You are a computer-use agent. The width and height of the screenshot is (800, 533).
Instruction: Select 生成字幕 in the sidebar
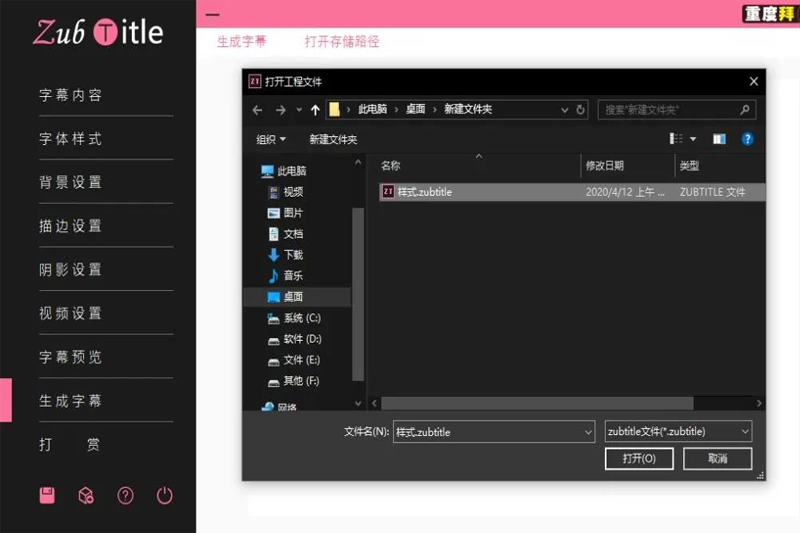[x=70, y=401]
